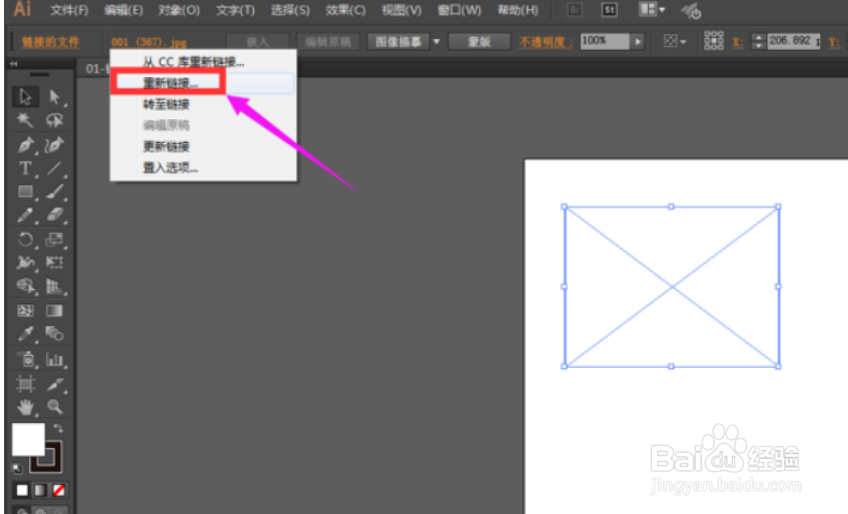The height and width of the screenshot is (514, 848).
Task: Open the 帮助(H) menu
Action: [518, 10]
